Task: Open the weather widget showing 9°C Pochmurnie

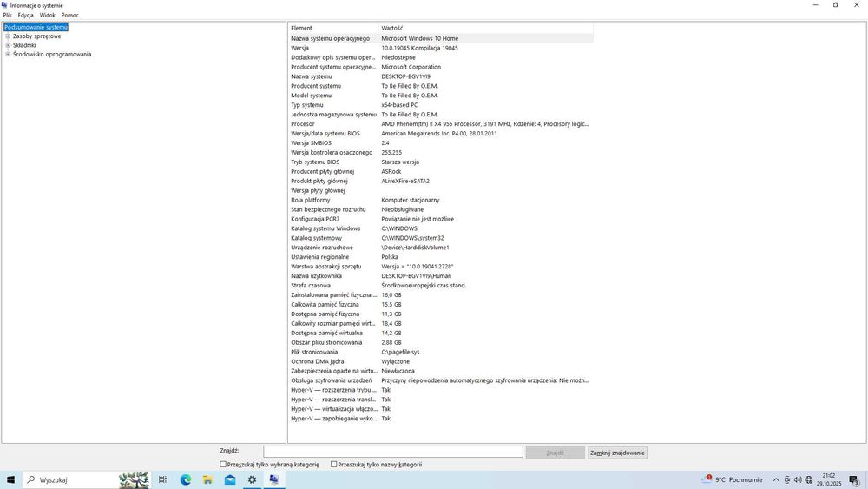Action: pos(732,479)
